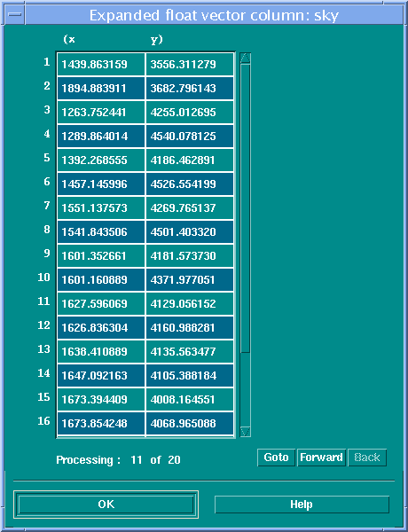
Task: Open the window menu icon in title bar
Action: [15, 15]
